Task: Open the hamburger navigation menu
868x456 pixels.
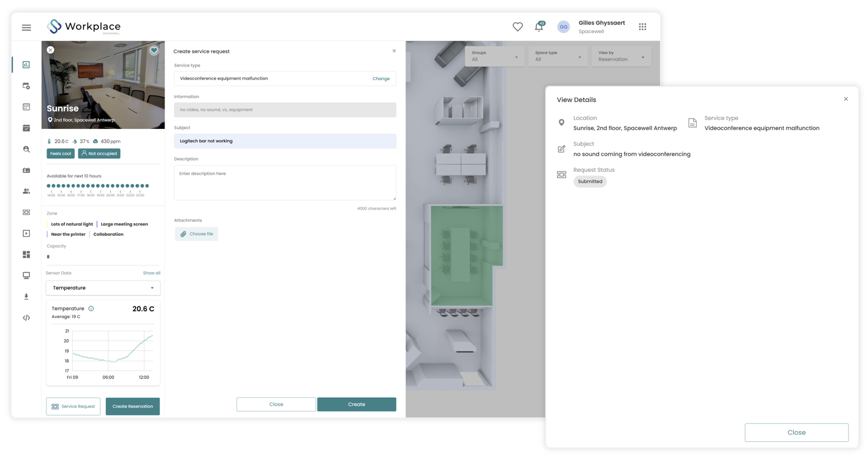Action: (26, 28)
